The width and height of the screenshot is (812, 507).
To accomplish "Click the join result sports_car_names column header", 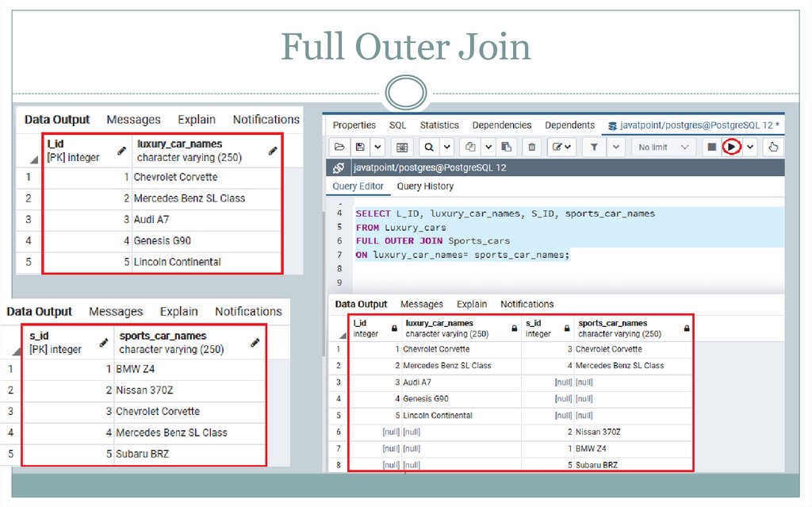I will coord(634,328).
